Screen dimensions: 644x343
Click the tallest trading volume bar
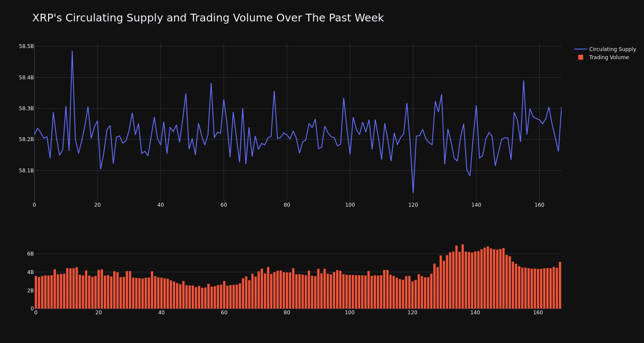click(462, 277)
